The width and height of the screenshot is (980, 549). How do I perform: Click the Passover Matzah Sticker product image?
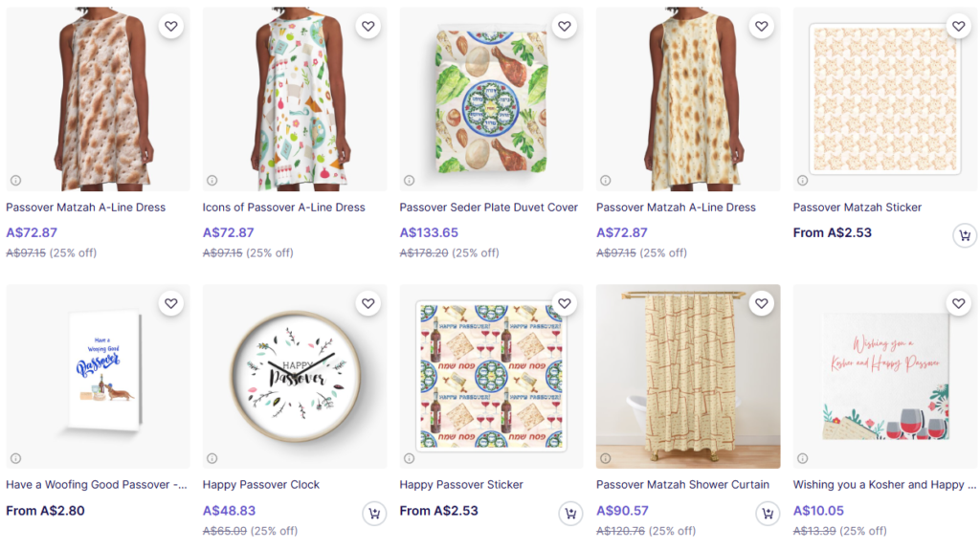pyautogui.click(x=884, y=98)
